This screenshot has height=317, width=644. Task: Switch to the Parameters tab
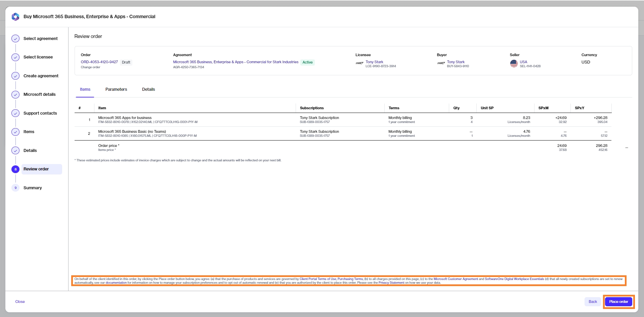116,89
